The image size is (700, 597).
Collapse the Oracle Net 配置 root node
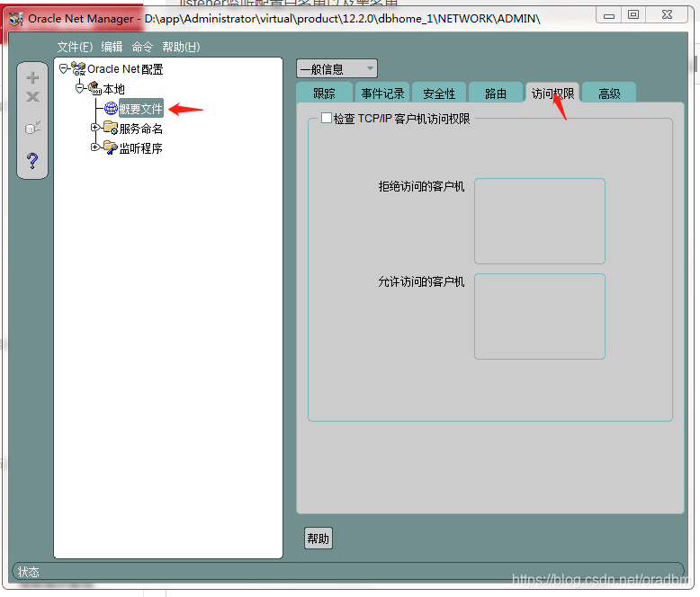63,68
